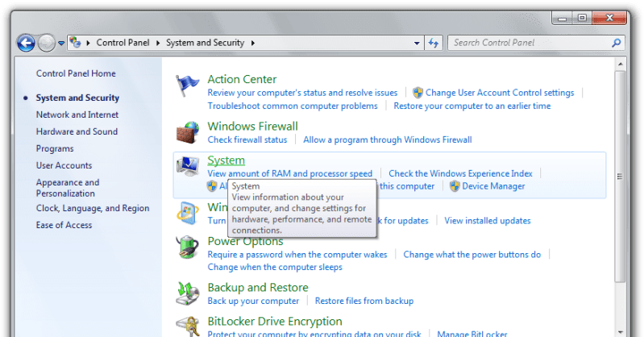Open Ease of Access category
Viewport: 644px width, 337px height.
64,225
